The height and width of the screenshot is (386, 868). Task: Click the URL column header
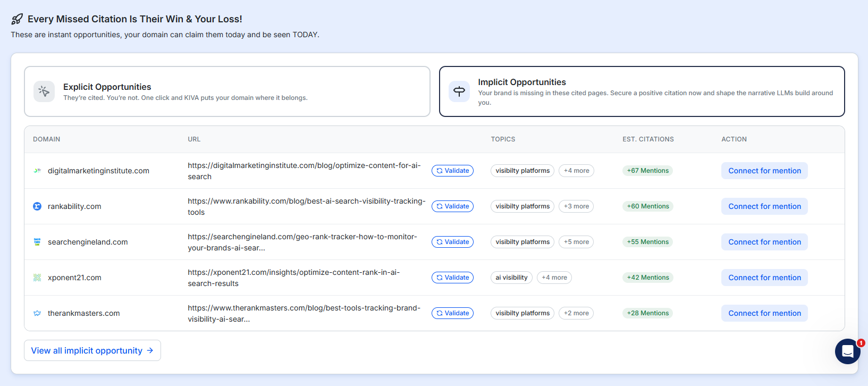pos(194,139)
